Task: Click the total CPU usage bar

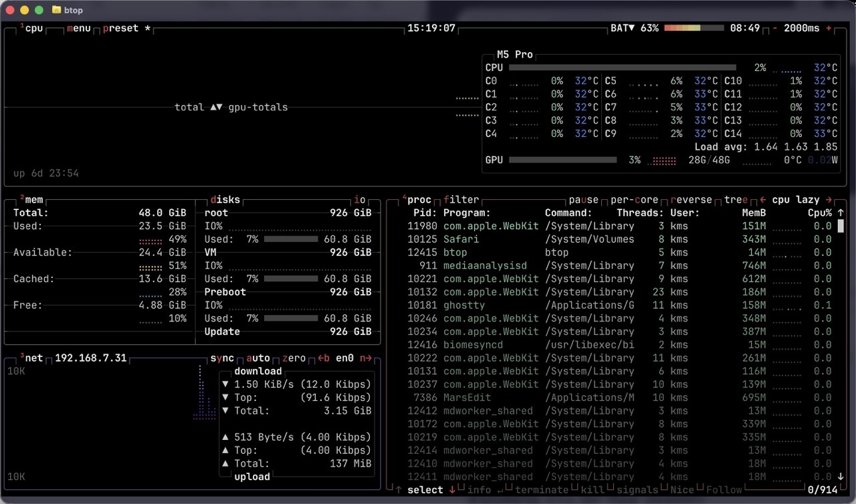Action: coord(622,68)
